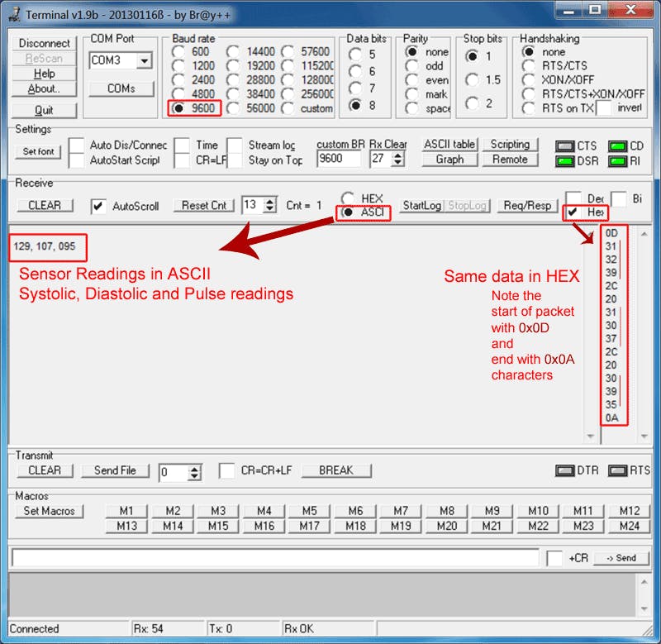Click the Help button
Viewport: 661px width, 644px height.
pos(45,74)
